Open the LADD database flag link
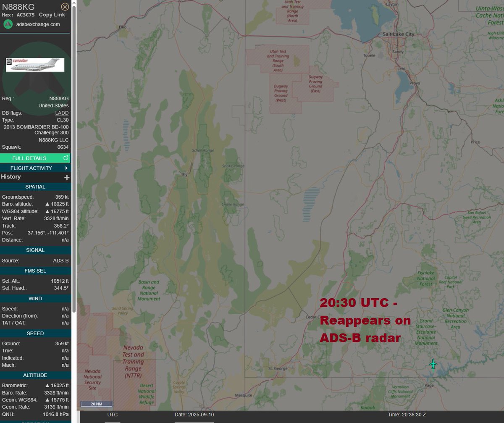504x423 pixels. click(62, 113)
